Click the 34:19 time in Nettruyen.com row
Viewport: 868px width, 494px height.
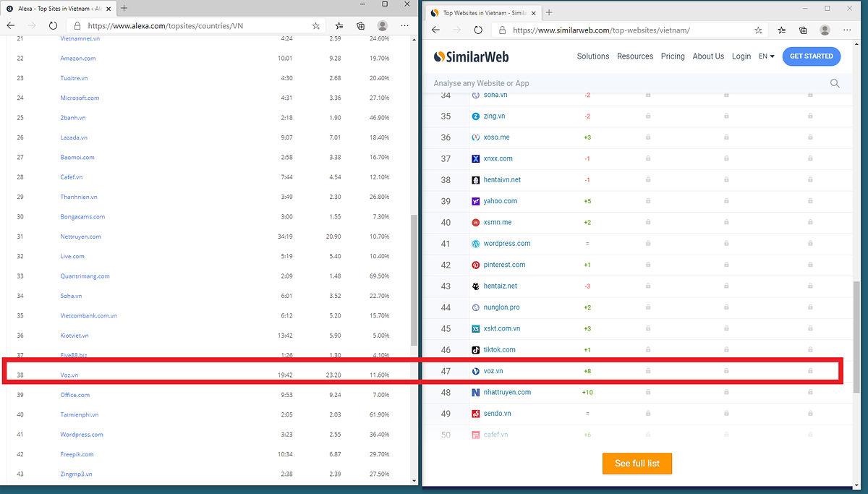(x=286, y=237)
